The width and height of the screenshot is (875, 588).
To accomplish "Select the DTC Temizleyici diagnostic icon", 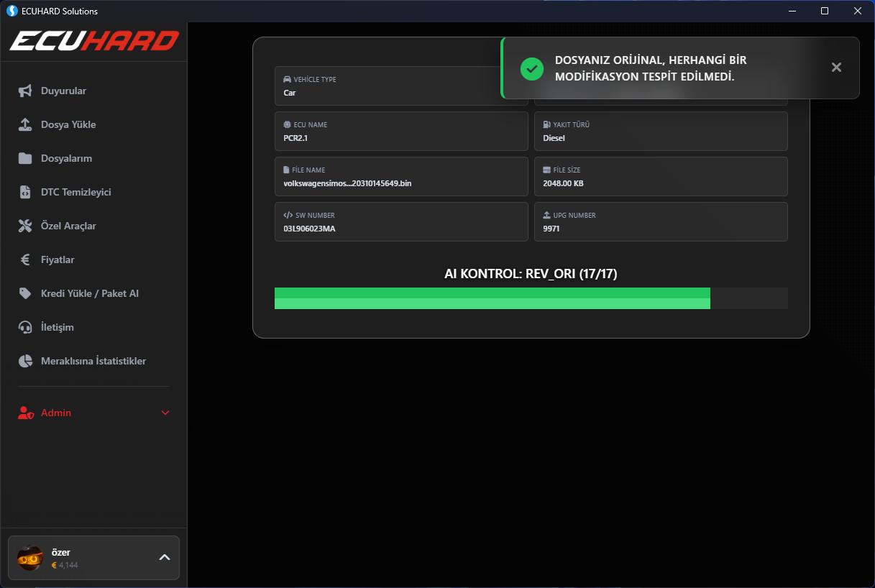I will tap(25, 192).
